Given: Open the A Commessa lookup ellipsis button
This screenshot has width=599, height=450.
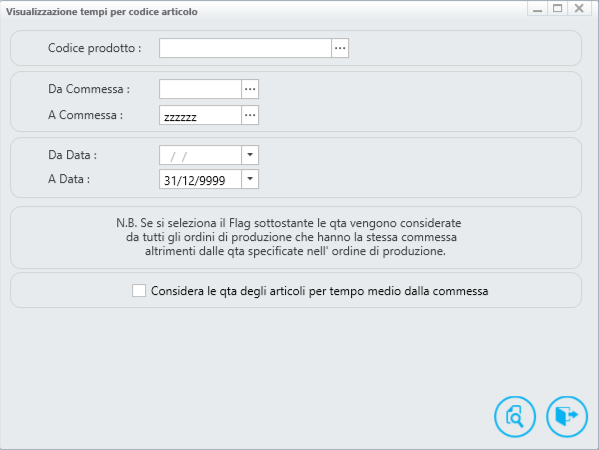Looking at the screenshot, I should click(x=250, y=115).
